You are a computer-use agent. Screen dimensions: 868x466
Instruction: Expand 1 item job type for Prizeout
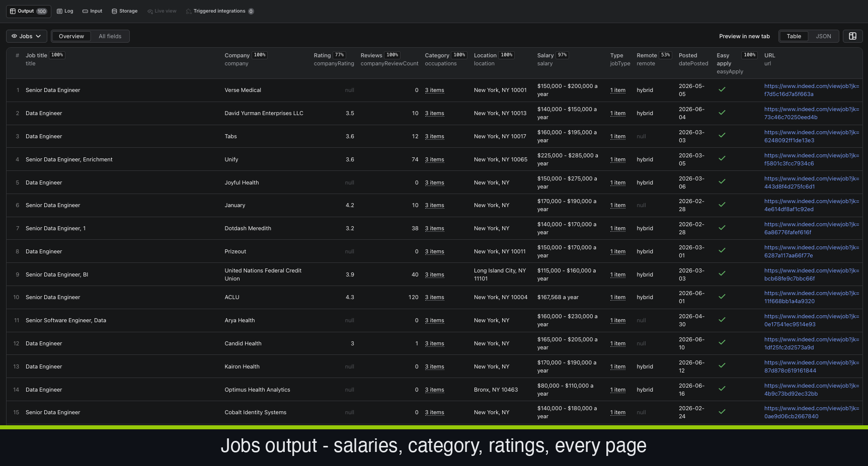[x=617, y=252]
